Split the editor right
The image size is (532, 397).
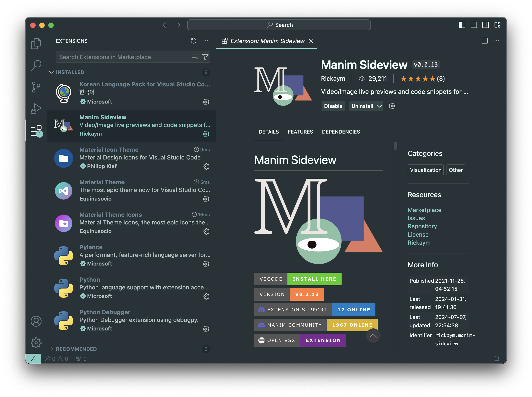pos(485,41)
